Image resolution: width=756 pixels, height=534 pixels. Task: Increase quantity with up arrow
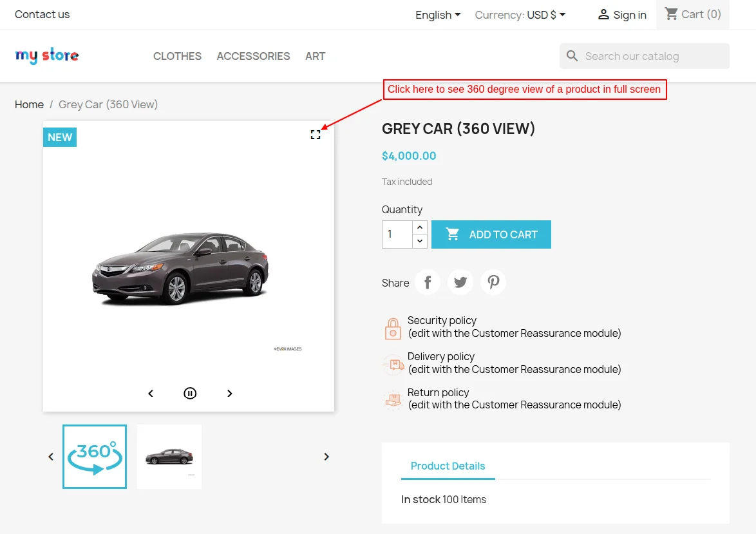420,227
